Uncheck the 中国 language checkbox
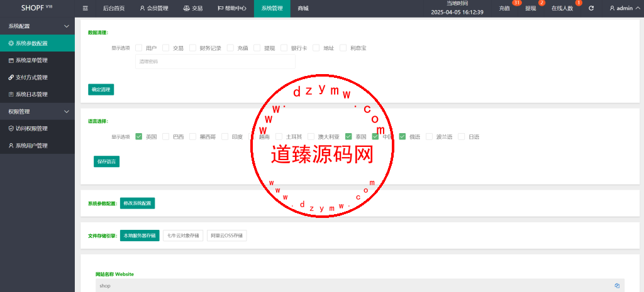Image resolution: width=644 pixels, height=292 pixels. 375,136
